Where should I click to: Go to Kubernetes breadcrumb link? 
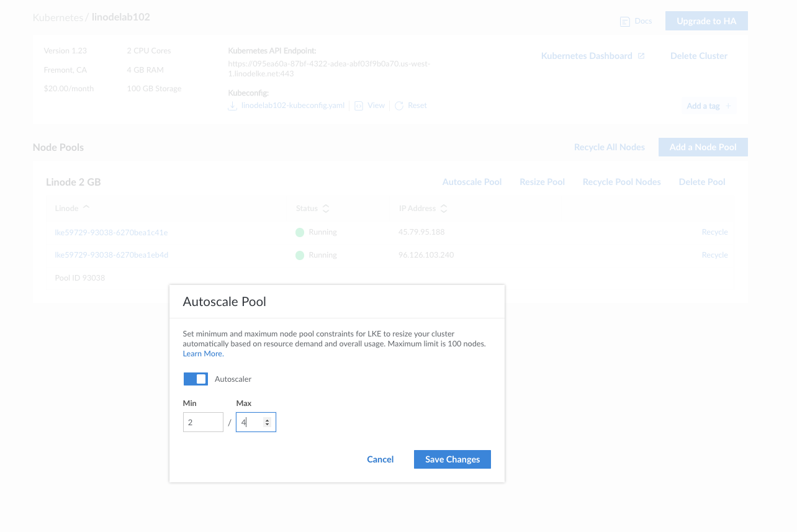pos(58,17)
